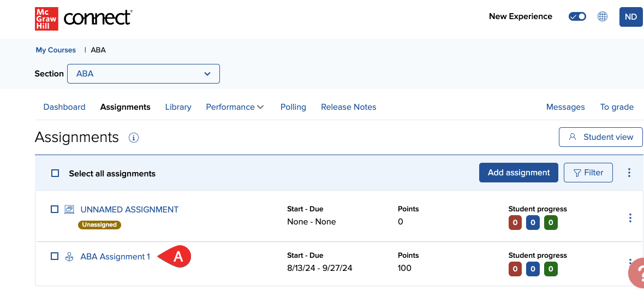Go to the Dashboard tab

[x=64, y=107]
